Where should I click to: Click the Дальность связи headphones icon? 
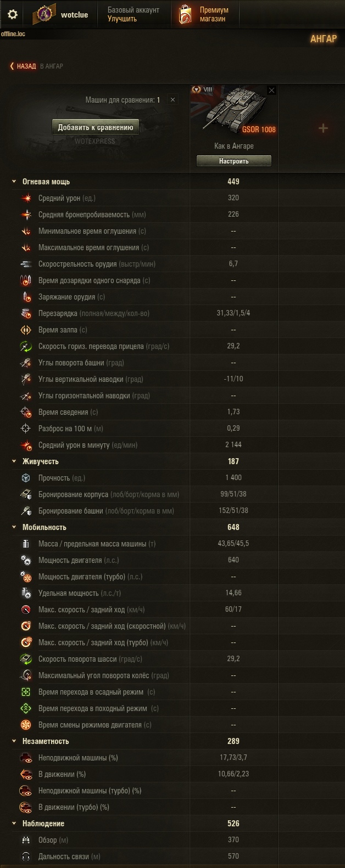click(26, 856)
